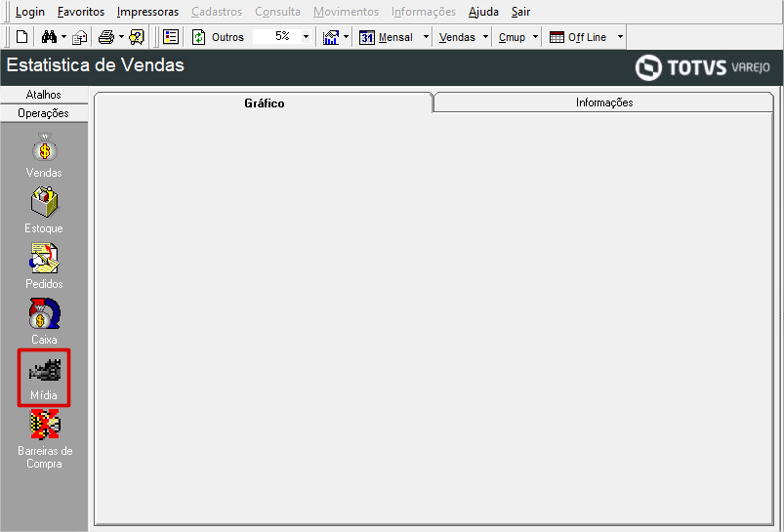Expand the Off Line dropdown arrow
This screenshot has height=532, width=784.
pyautogui.click(x=620, y=37)
